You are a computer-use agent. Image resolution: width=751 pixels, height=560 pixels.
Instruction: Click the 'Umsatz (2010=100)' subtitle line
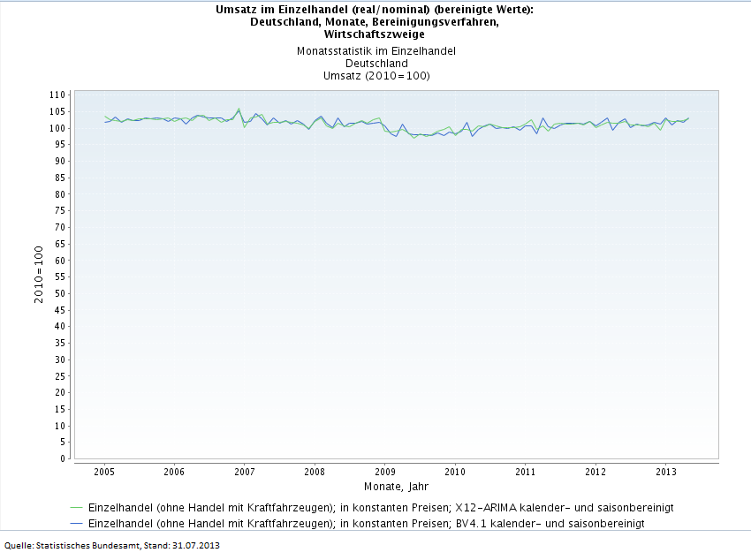point(377,76)
